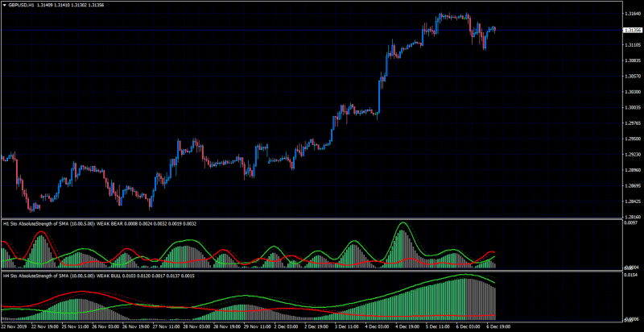
Task: Click time axis label 5 Dec 11:00
Action: point(438,326)
